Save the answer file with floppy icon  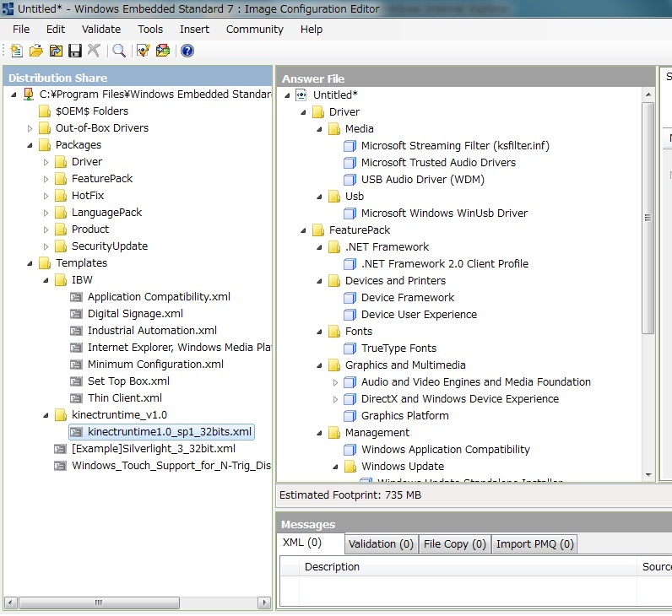(75, 51)
